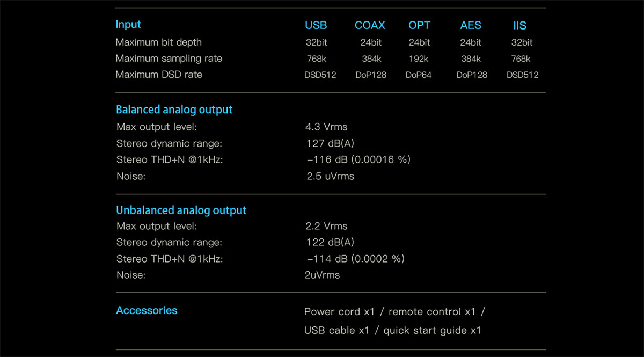Click the 127 dB(A) dynamic range value
This screenshot has height=357, width=644.
(x=330, y=143)
